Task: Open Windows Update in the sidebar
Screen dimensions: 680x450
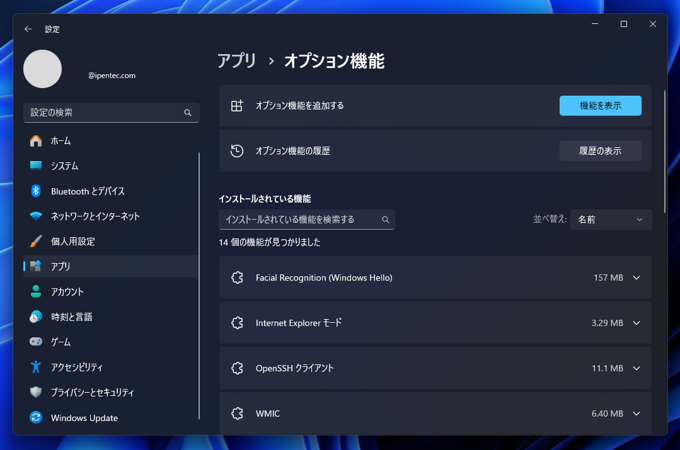Action: (111, 418)
